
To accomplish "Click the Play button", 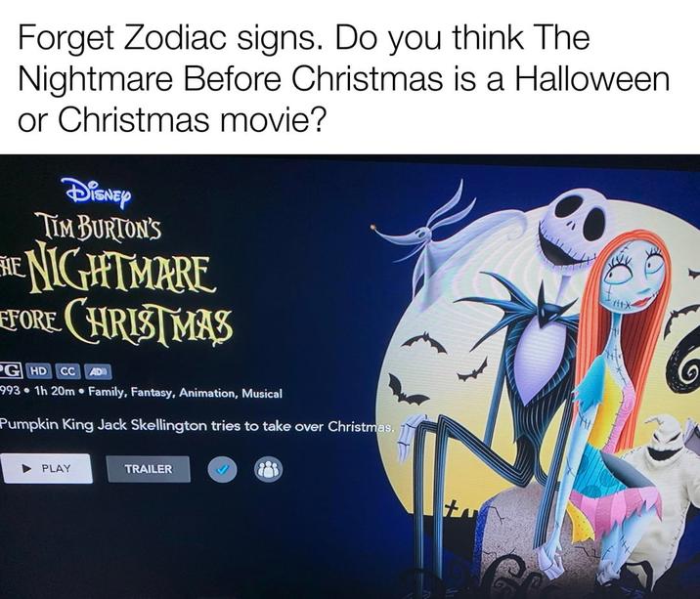I will point(46,469).
